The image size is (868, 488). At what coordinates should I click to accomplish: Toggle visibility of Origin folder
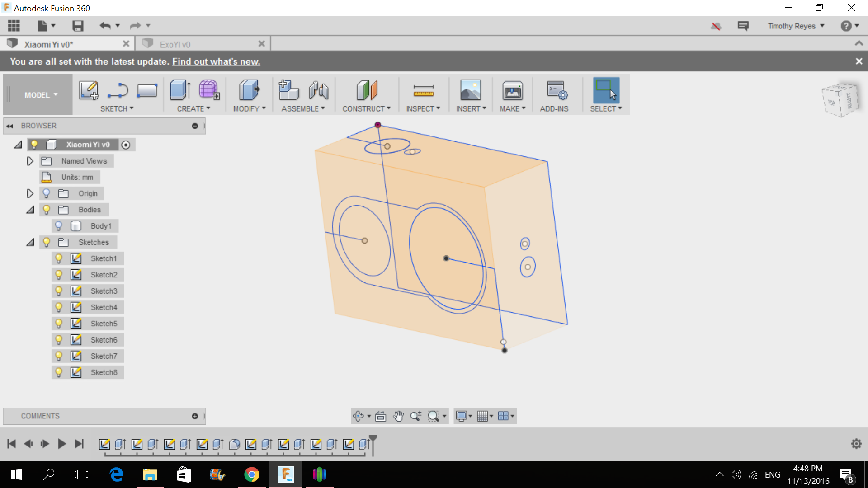(47, 193)
